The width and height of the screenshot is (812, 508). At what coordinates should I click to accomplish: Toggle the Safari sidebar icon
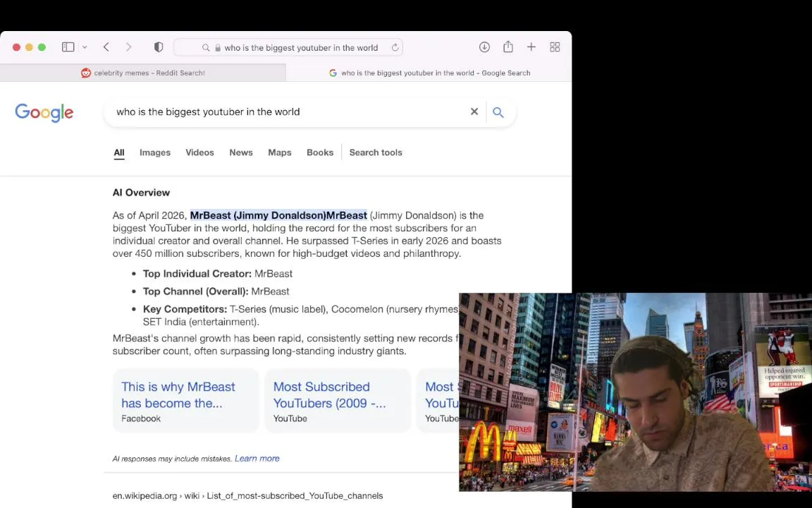[x=68, y=47]
